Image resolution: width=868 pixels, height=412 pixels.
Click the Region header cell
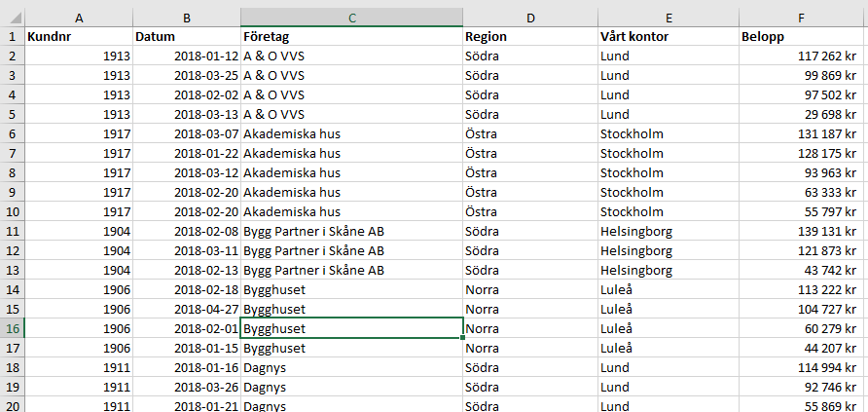tap(530, 37)
